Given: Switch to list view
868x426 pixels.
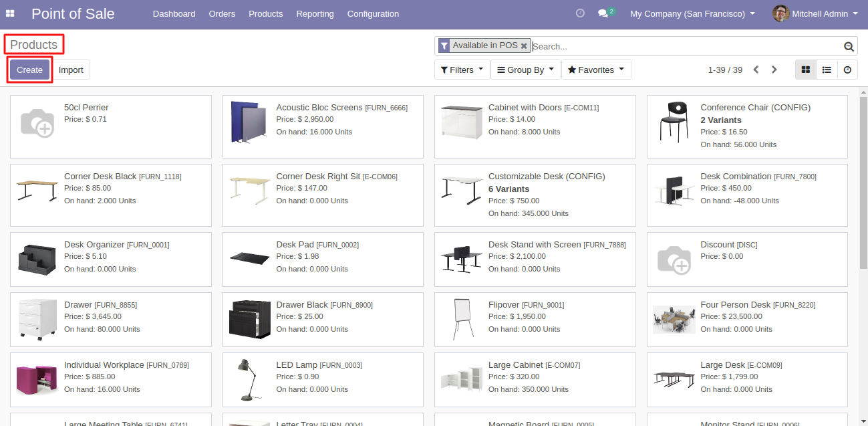Looking at the screenshot, I should click(827, 70).
